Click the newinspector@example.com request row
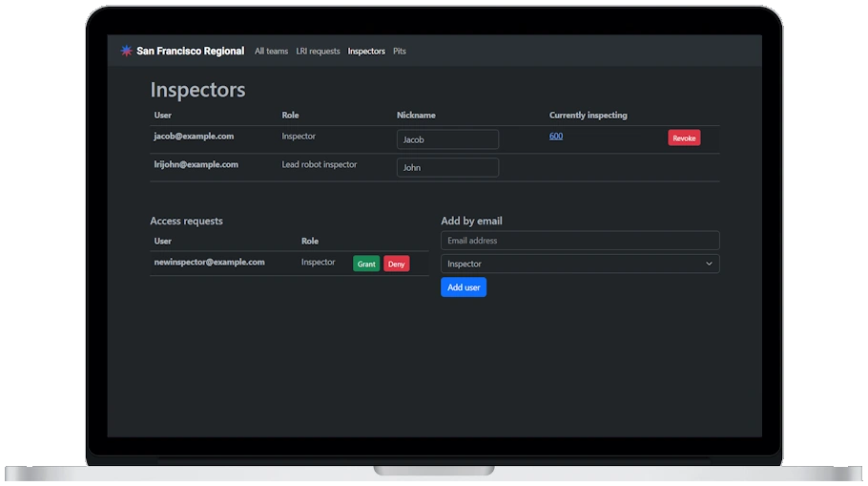This screenshot has height=486, width=868. 210,262
